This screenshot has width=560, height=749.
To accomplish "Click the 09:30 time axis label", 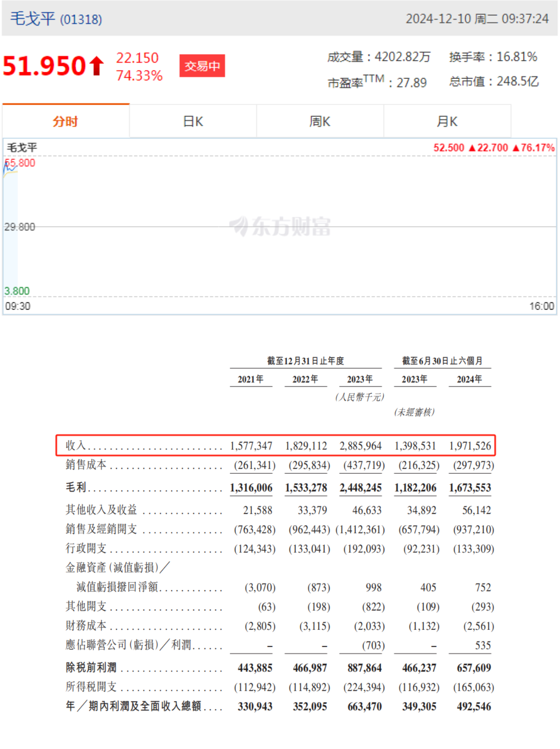I will (18, 306).
